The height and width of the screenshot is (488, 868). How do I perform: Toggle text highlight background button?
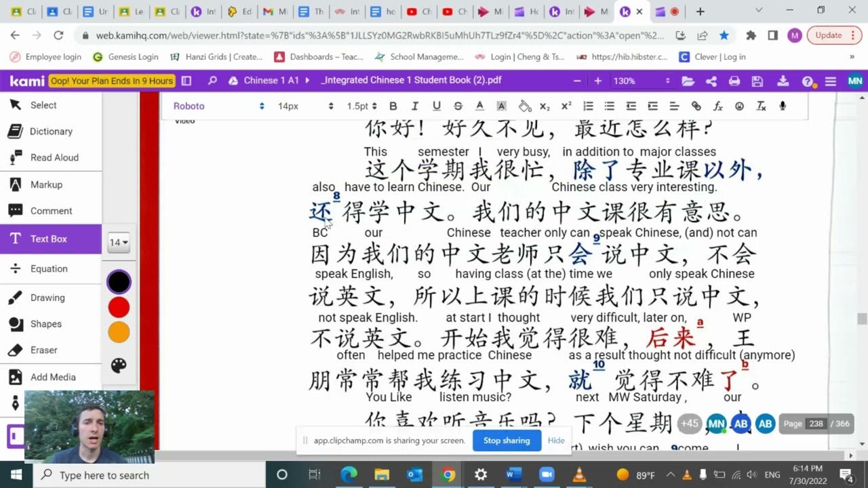(x=501, y=106)
